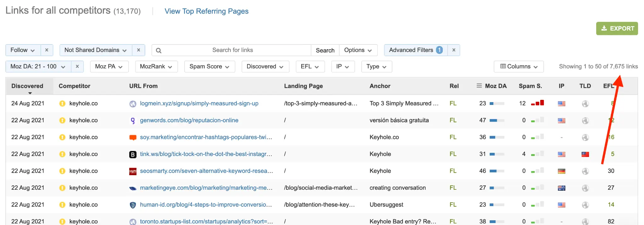
Task: Clear the Not Shared Domains filter
Action: click(138, 50)
